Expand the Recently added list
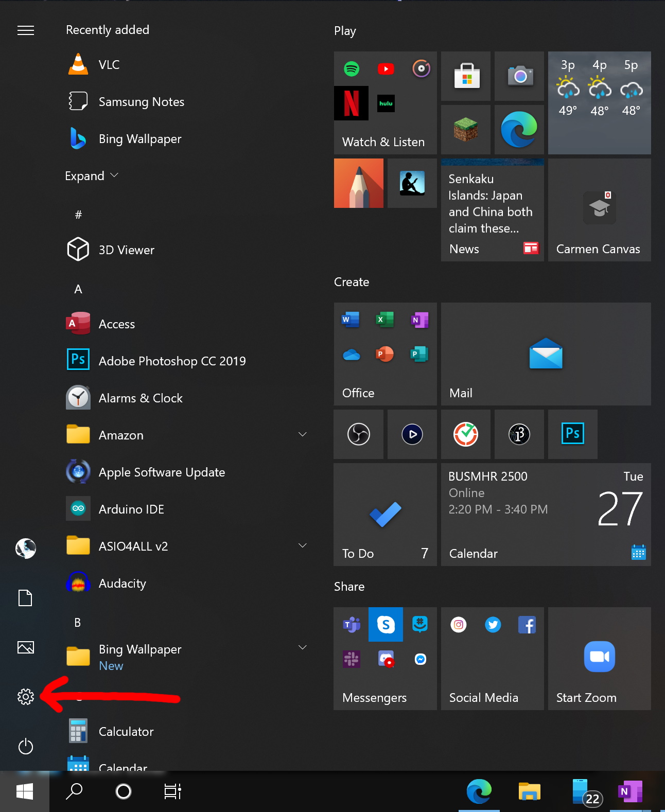Viewport: 665px width, 812px height. coord(92,176)
